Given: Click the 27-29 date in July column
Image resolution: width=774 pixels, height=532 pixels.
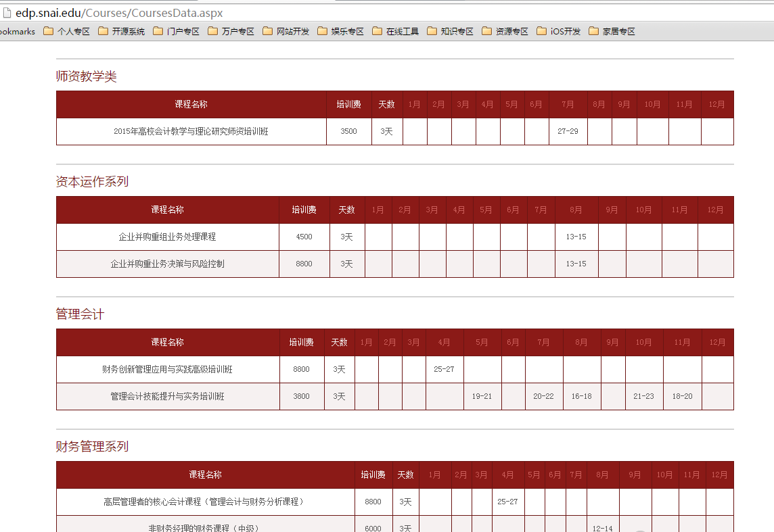Looking at the screenshot, I should (568, 132).
